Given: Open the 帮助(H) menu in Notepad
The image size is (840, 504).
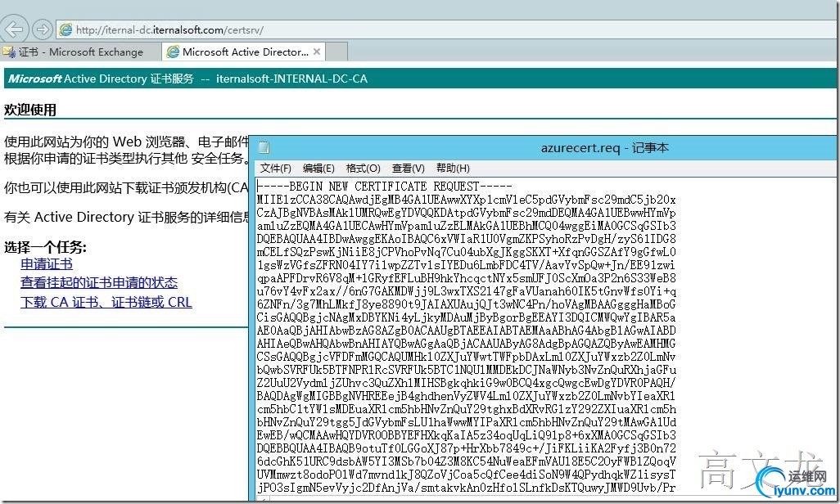Looking at the screenshot, I should point(453,169).
